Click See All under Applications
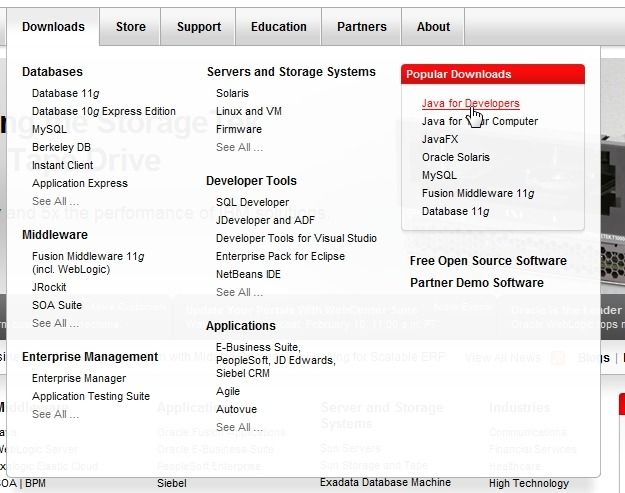The image size is (625, 493). point(240,427)
